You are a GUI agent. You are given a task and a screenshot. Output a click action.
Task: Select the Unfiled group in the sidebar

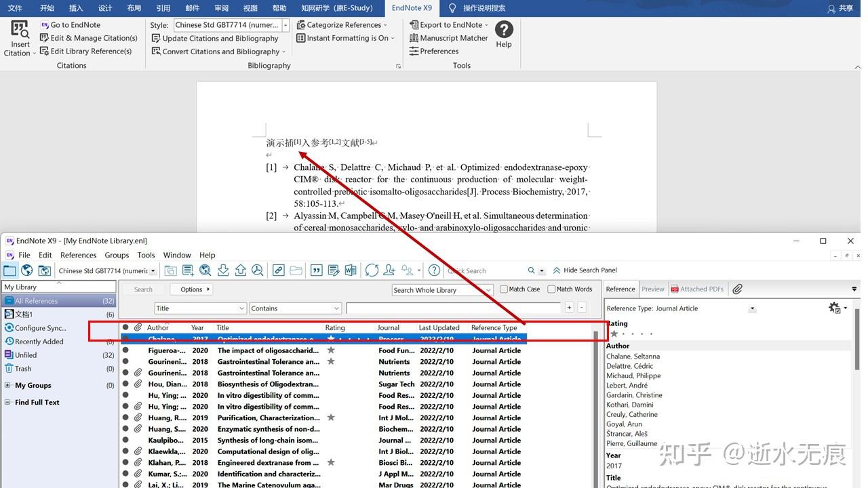[x=59, y=354]
